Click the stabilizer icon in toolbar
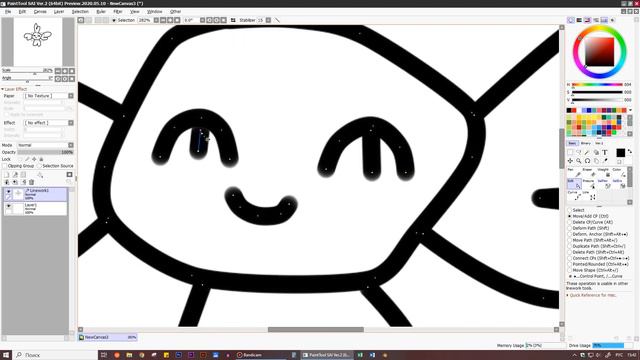 tap(233, 20)
